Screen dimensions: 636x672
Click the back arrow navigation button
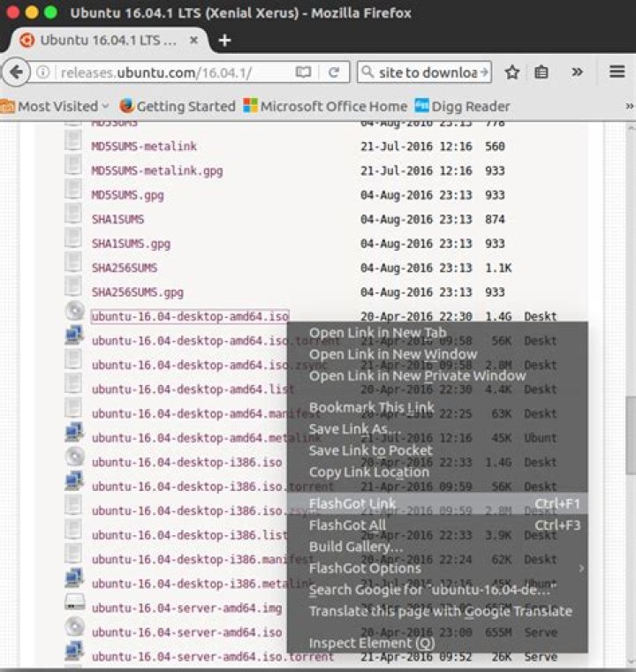coord(16,72)
